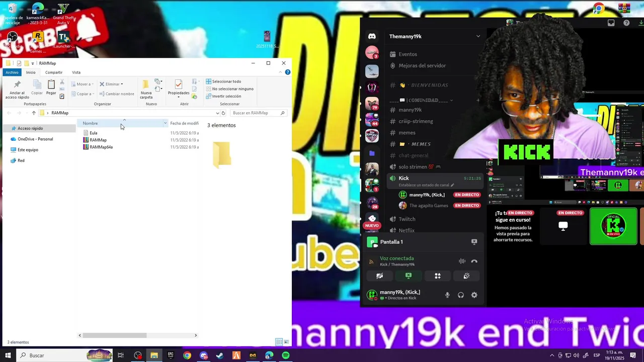Select the Eula file
The image size is (644, 362).
coord(94,133)
